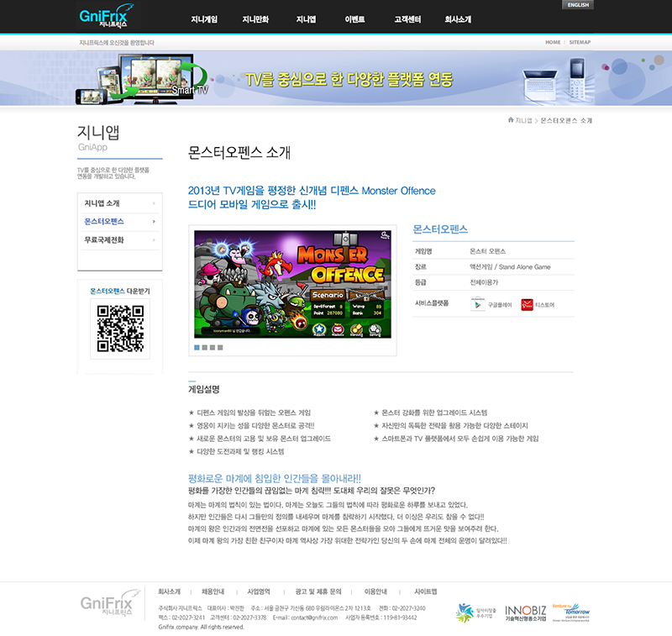Click the GniFrix logo in header
The width and height of the screenshot is (672, 636).
(107, 16)
